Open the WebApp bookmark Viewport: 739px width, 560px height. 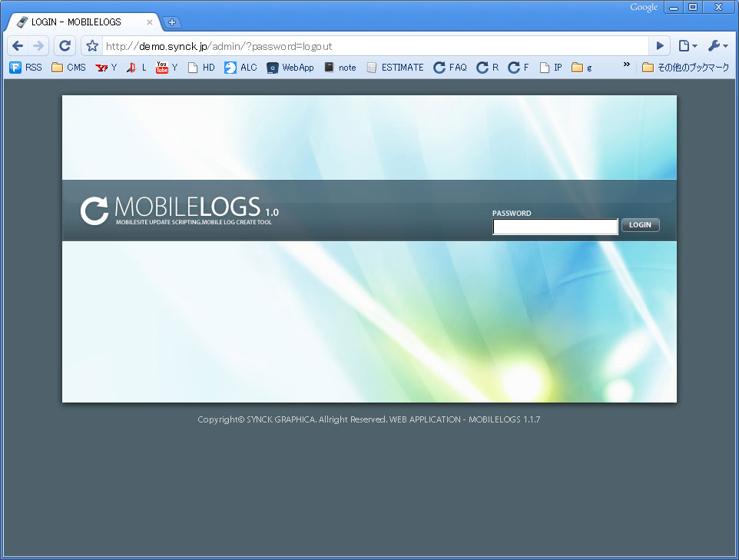[x=290, y=68]
